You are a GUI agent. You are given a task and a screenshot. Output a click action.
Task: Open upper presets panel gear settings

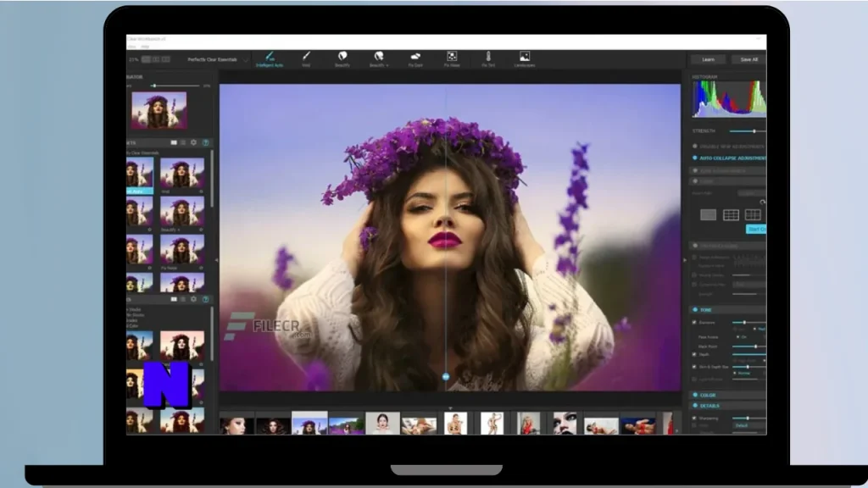point(194,142)
